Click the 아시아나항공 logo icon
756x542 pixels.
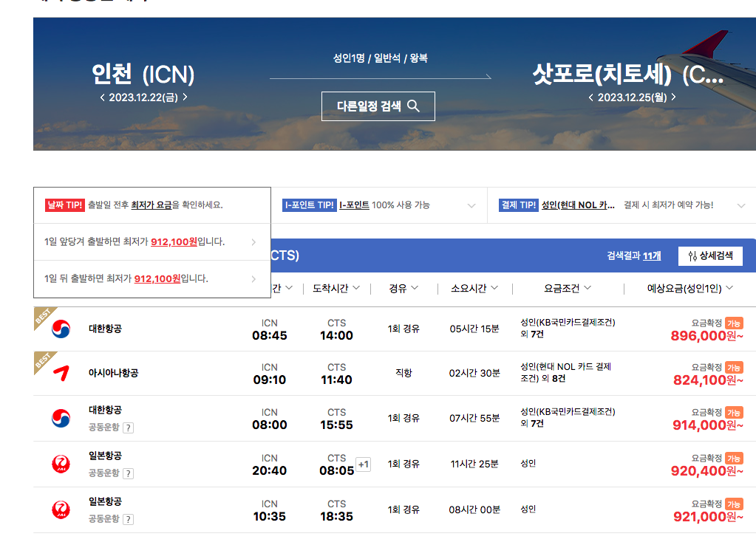[61, 374]
